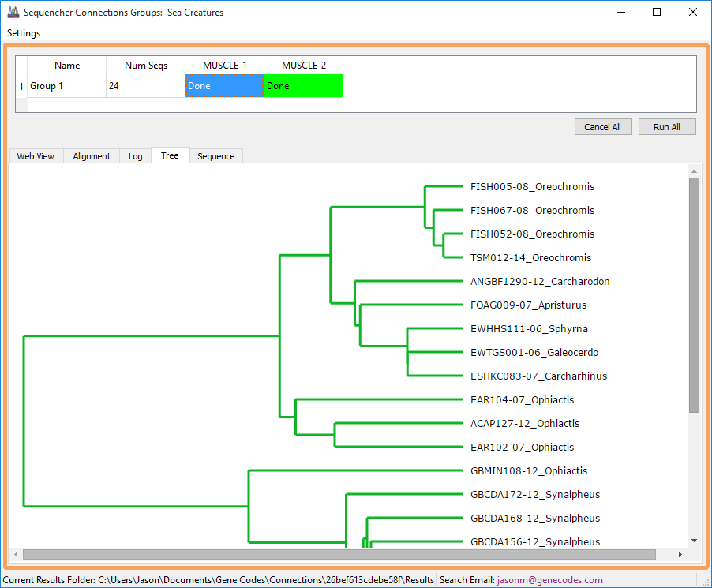Click the Current Results Folder path
The width and height of the screenshot is (712, 588).
[x=266, y=580]
